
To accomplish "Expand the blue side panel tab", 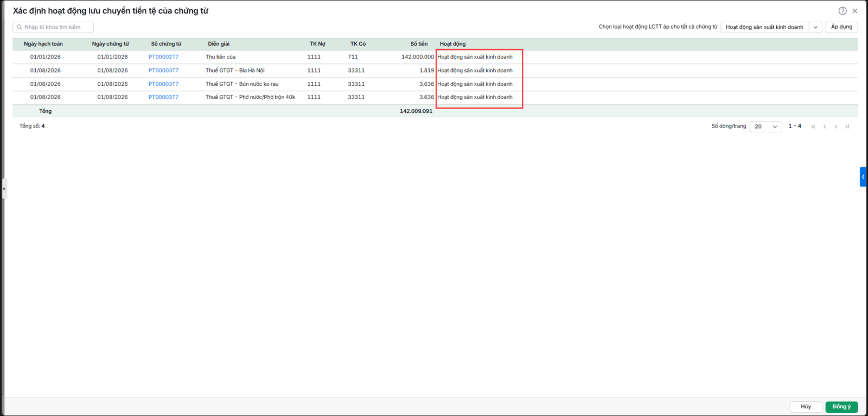I will [863, 177].
